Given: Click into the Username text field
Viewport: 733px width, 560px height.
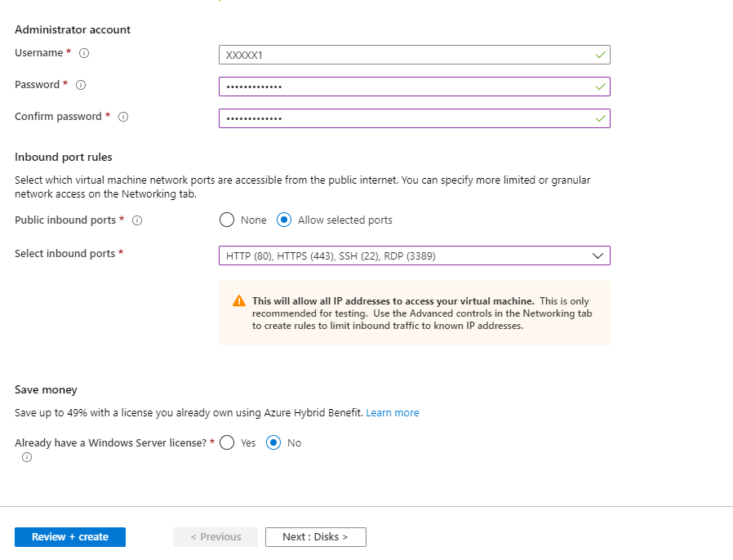Looking at the screenshot, I should 404,55.
